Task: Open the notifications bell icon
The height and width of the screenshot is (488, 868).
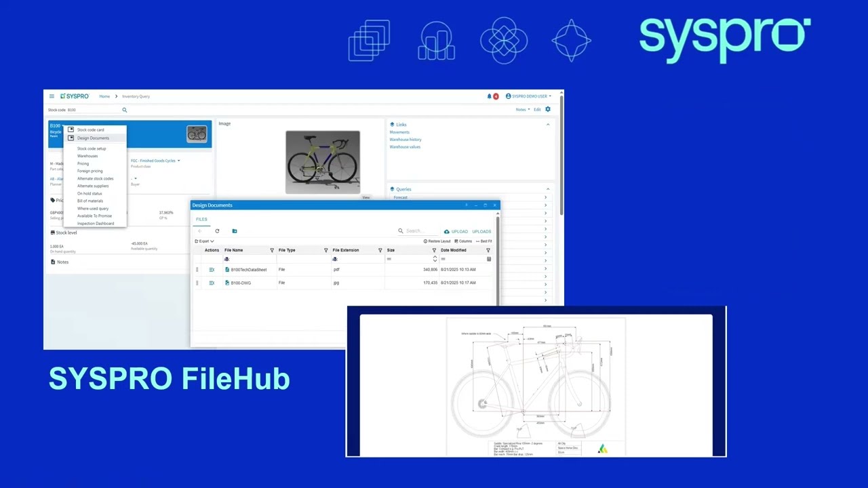Action: coord(490,96)
